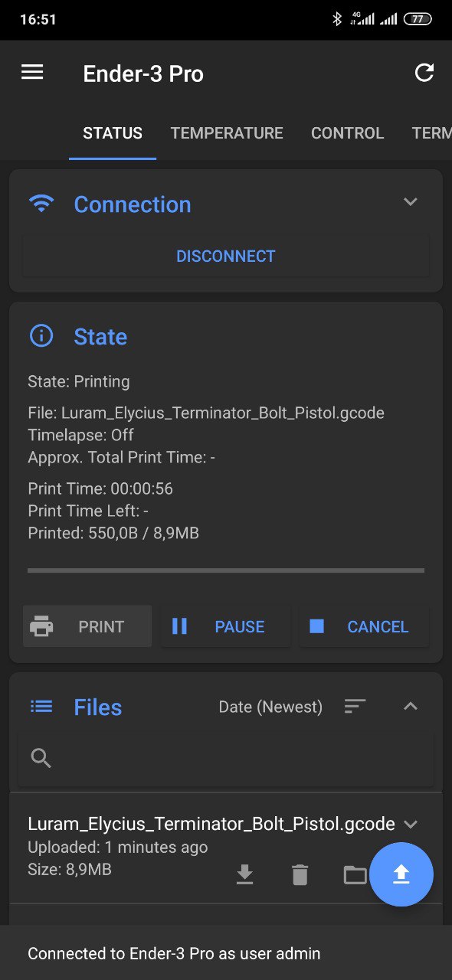Click the print progress bar
Screen dimensions: 452x980
[226, 570]
